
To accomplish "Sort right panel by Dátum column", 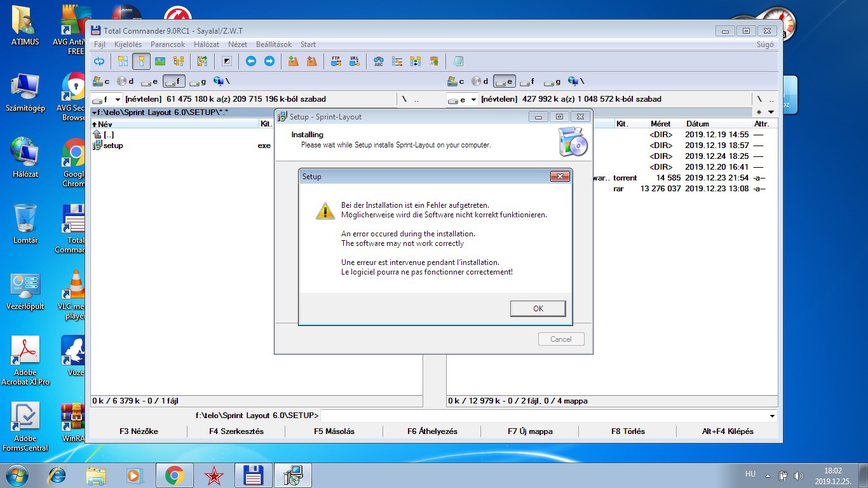I will (x=717, y=124).
